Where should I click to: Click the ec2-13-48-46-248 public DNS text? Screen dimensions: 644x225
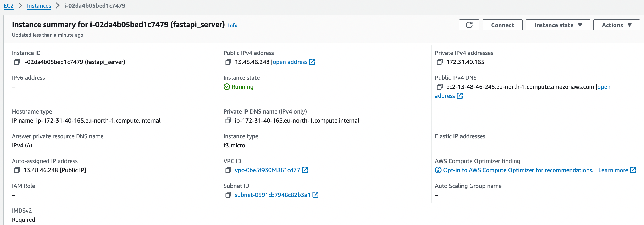coord(520,87)
